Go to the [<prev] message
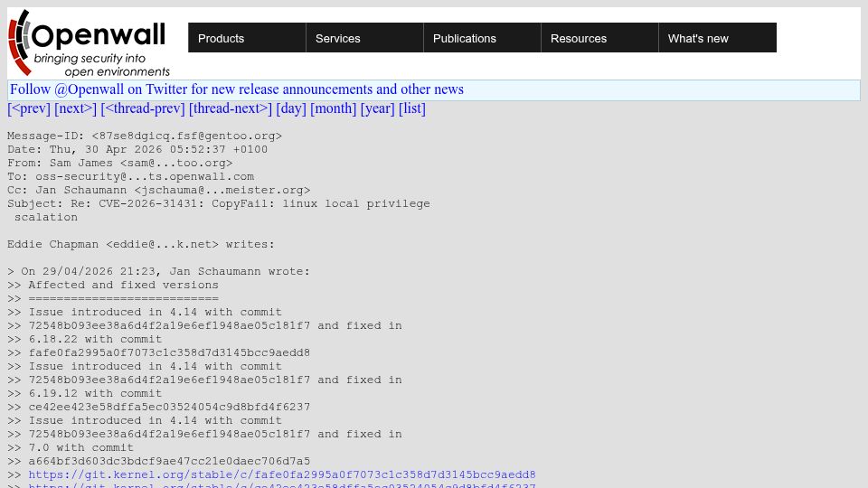 point(29,108)
